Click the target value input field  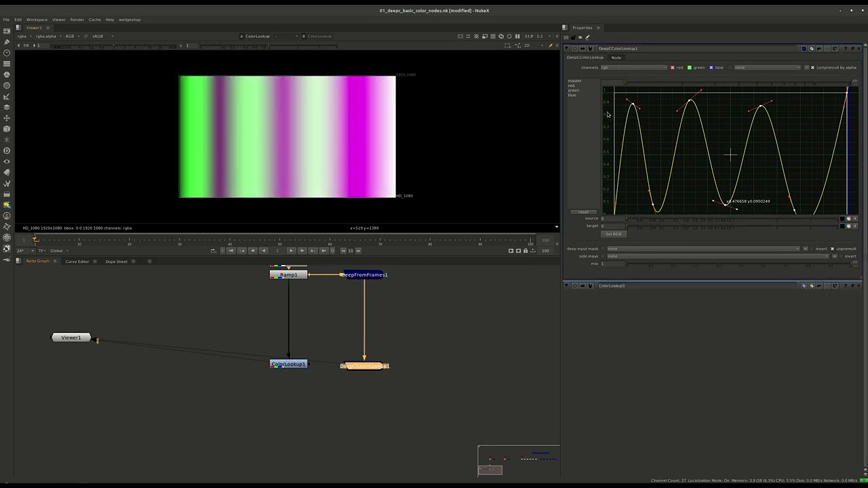(612, 226)
